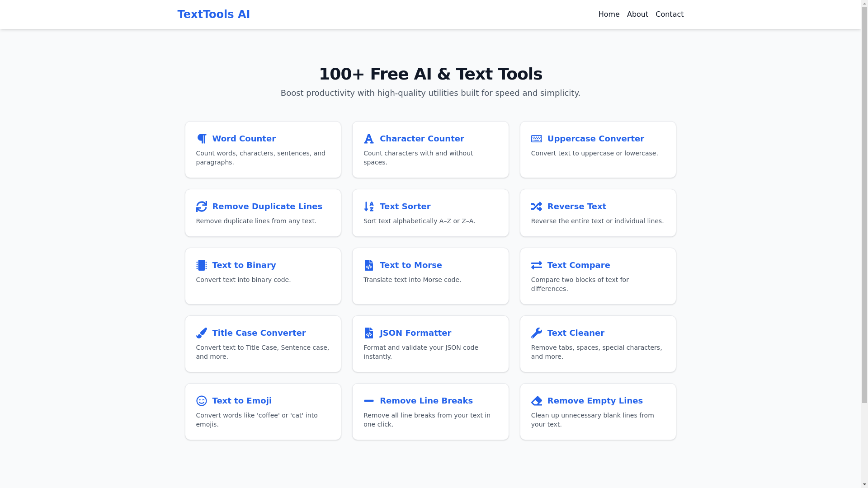Viewport: 868px width, 488px height.
Task: Click the keyboard icon beside Uppercase Converter
Action: [x=537, y=139]
